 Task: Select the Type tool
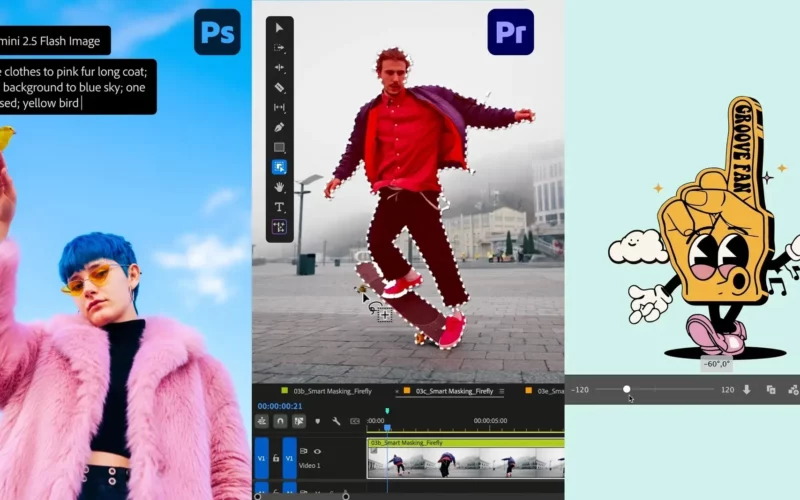[279, 207]
